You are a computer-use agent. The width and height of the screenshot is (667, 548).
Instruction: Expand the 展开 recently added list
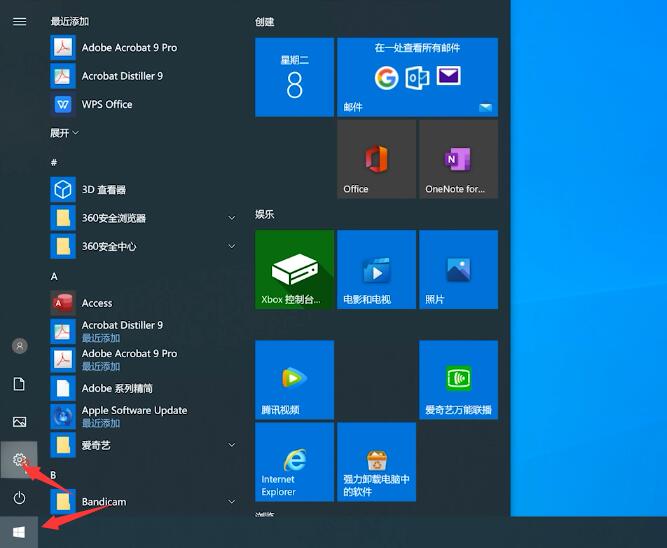click(x=64, y=133)
